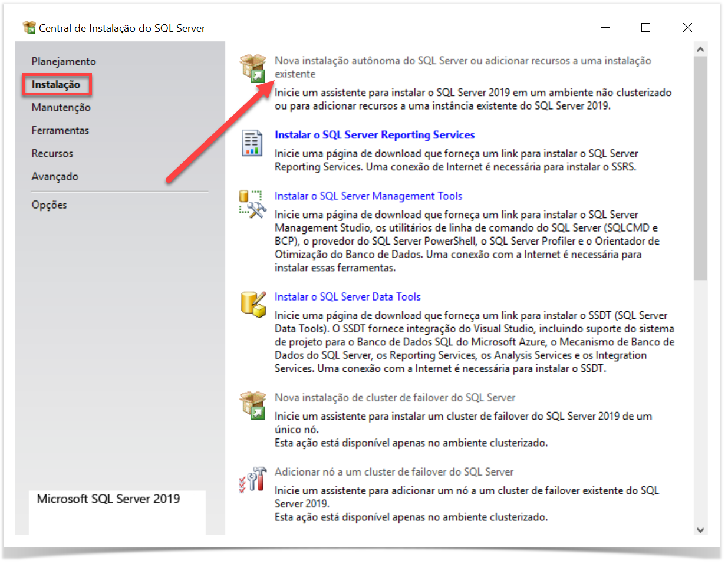Click the add node to cluster icon

click(253, 479)
